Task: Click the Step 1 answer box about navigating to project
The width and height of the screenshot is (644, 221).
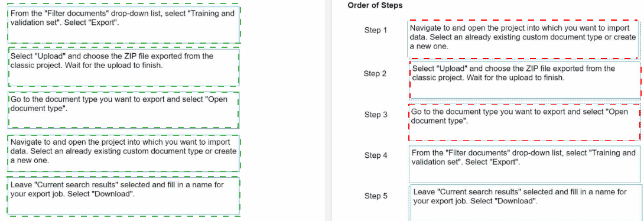Action: pyautogui.click(x=524, y=38)
